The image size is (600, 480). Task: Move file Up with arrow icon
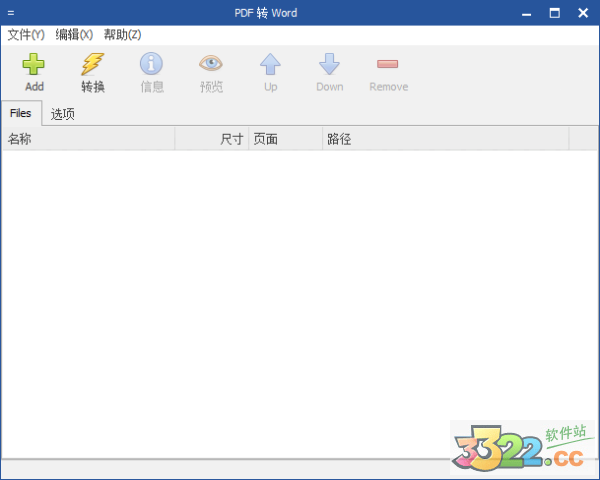[270, 64]
